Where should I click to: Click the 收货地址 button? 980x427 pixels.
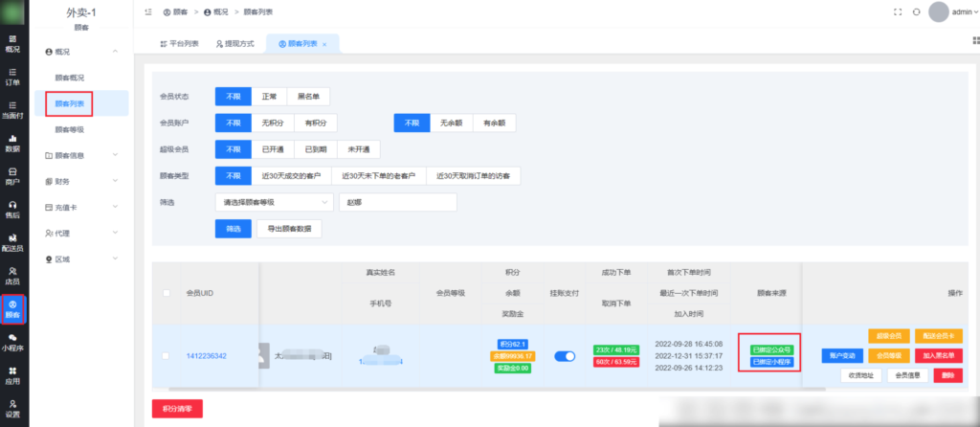click(x=861, y=375)
